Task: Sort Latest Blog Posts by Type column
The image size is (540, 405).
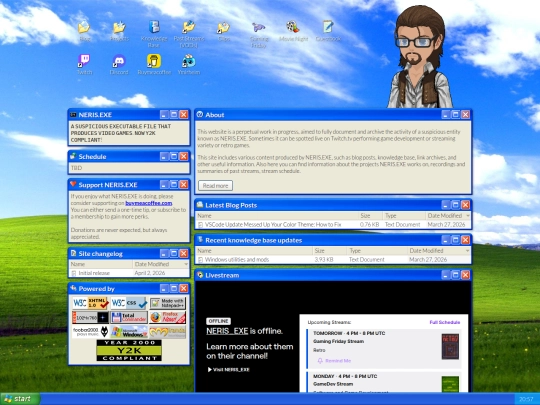Action: pyautogui.click(x=404, y=216)
